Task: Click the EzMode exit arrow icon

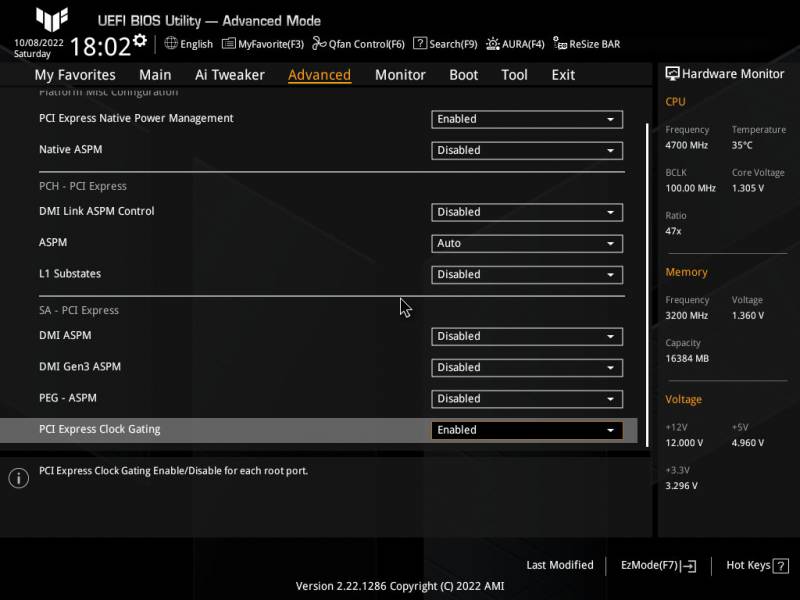Action: [689, 566]
